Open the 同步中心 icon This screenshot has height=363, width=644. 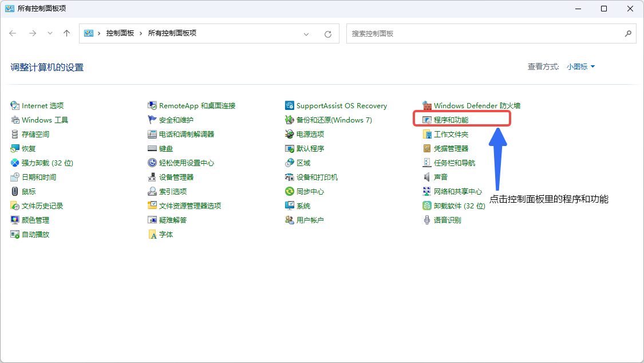290,191
